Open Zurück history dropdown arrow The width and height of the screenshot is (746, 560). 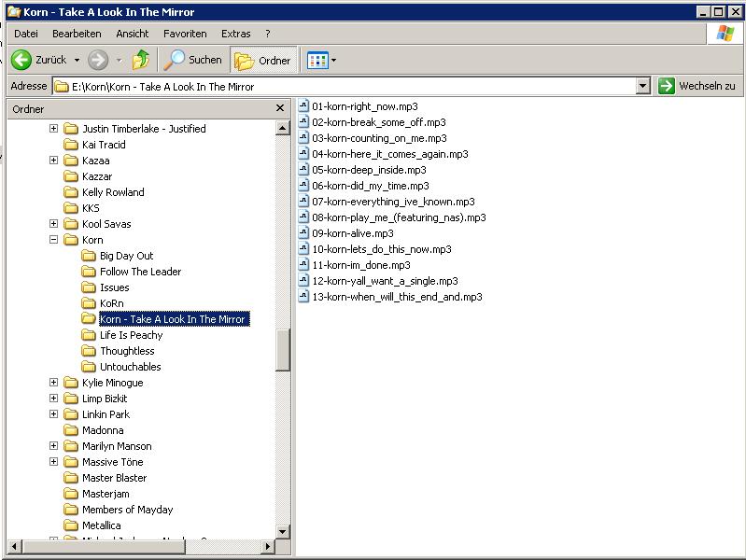coord(77,61)
